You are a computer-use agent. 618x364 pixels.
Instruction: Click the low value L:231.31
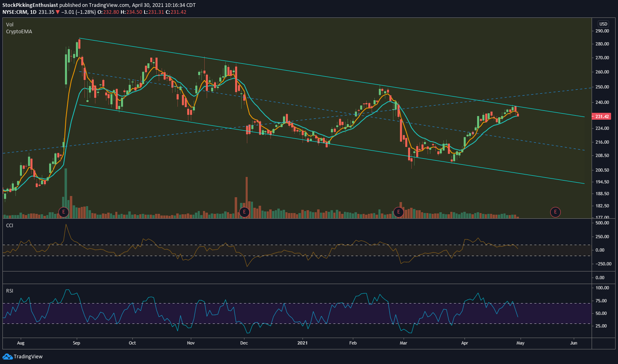(153, 12)
